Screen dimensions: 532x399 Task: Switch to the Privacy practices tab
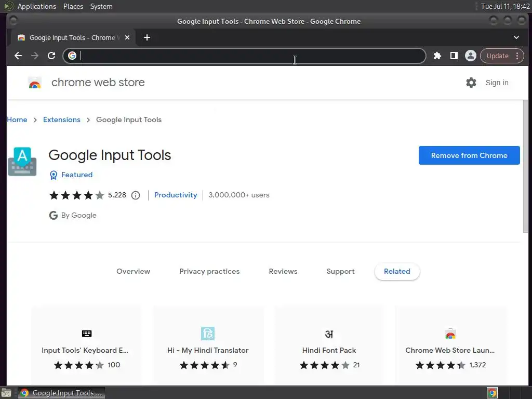point(209,271)
